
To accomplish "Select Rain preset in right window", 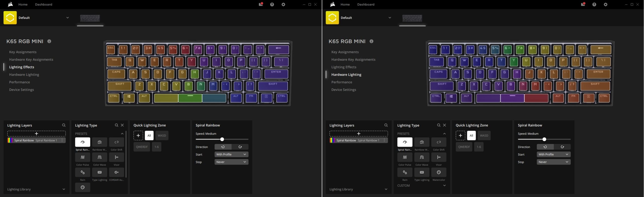I will (405, 172).
